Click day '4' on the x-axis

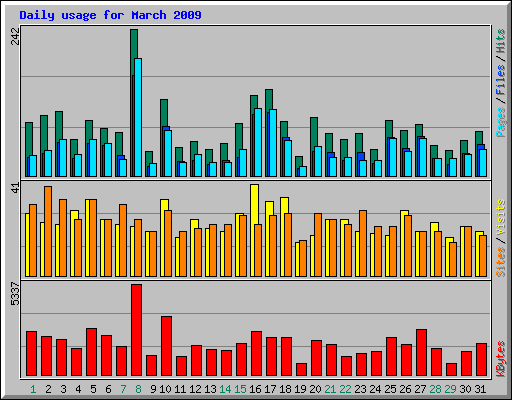(78, 389)
